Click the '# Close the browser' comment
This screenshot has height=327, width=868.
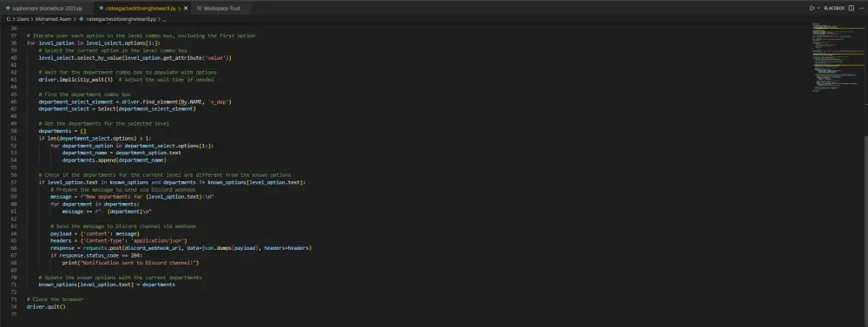tap(55, 298)
